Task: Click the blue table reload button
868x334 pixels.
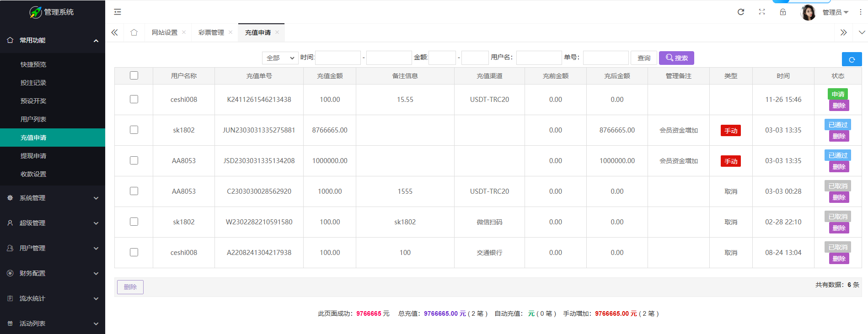Action: (852, 59)
